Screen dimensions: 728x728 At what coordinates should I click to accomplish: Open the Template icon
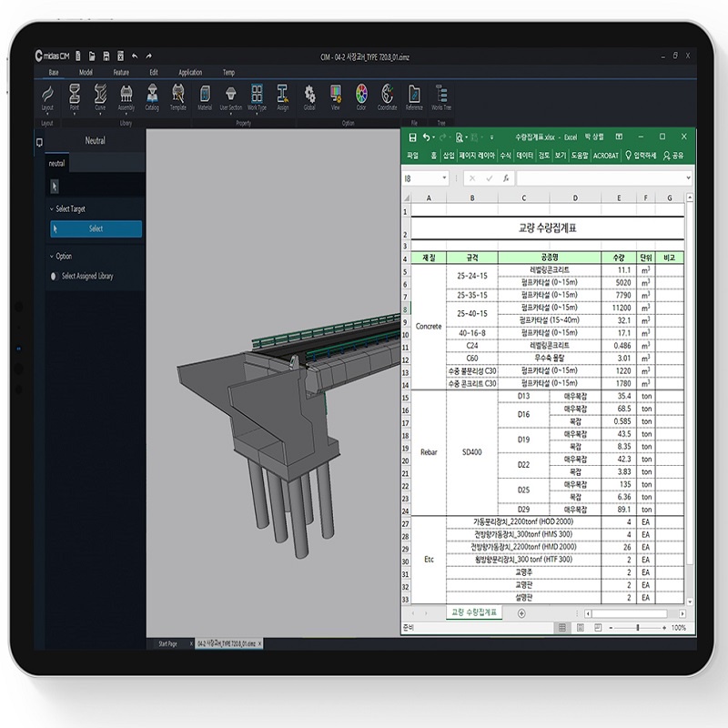click(x=177, y=98)
